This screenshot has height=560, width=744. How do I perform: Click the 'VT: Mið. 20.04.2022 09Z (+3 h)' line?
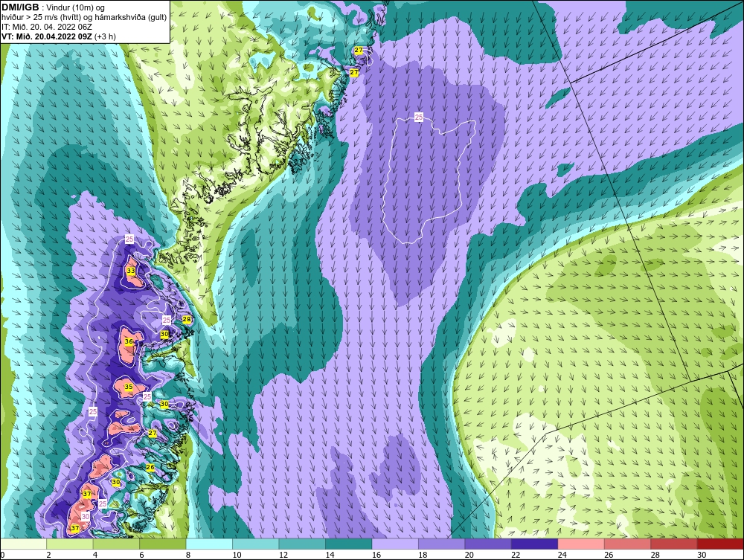(58, 36)
